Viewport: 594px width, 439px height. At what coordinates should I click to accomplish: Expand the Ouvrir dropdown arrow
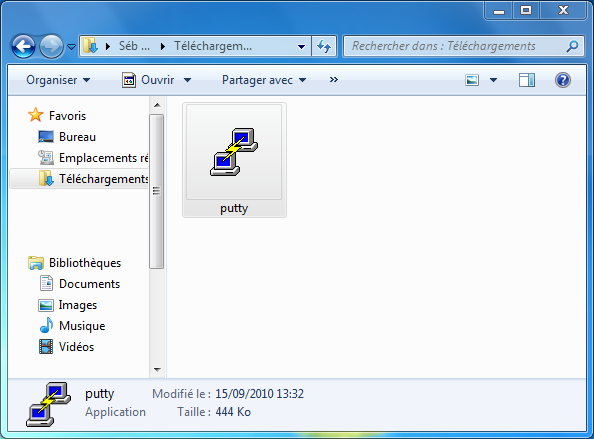coord(188,80)
